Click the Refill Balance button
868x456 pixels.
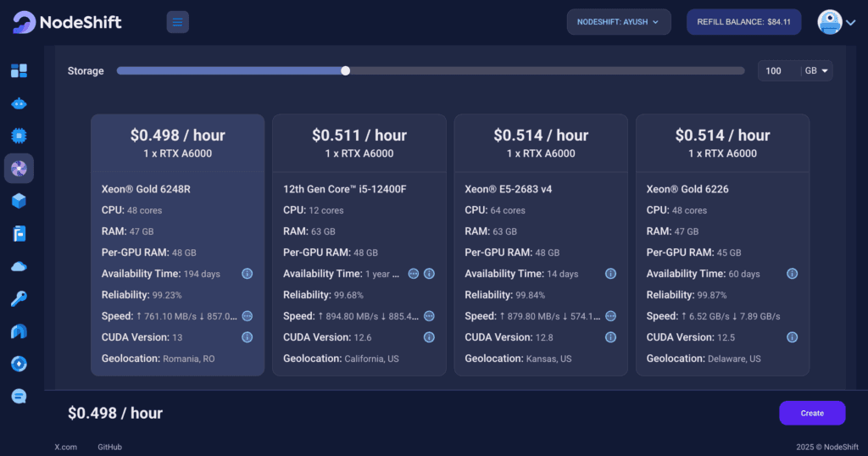pos(743,22)
